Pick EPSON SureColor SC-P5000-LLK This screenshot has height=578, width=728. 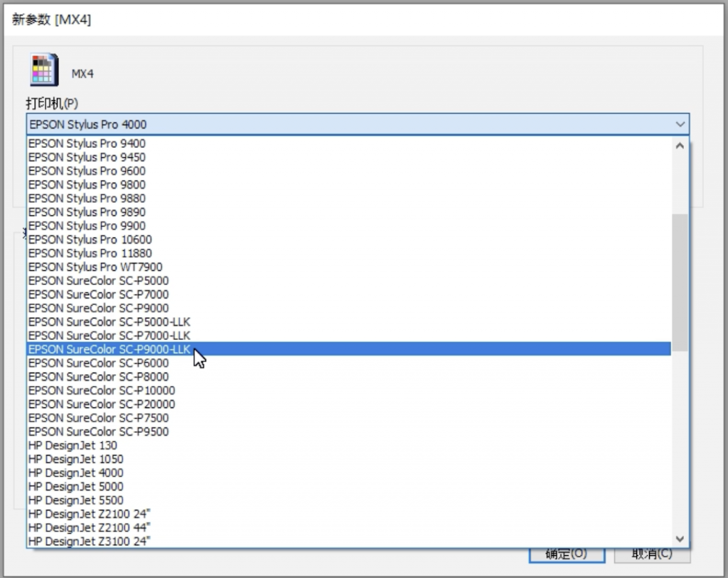click(348, 322)
